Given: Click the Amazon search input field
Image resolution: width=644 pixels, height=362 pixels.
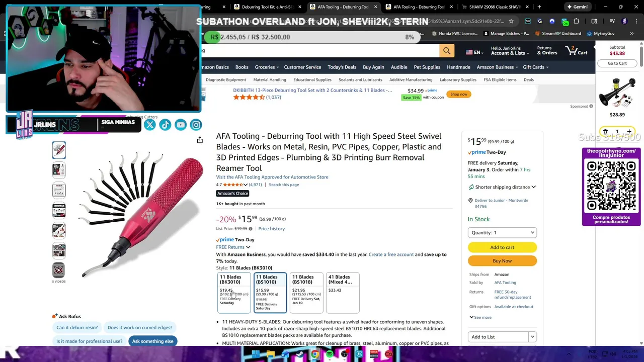Looking at the screenshot, I should pyautogui.click(x=320, y=51).
